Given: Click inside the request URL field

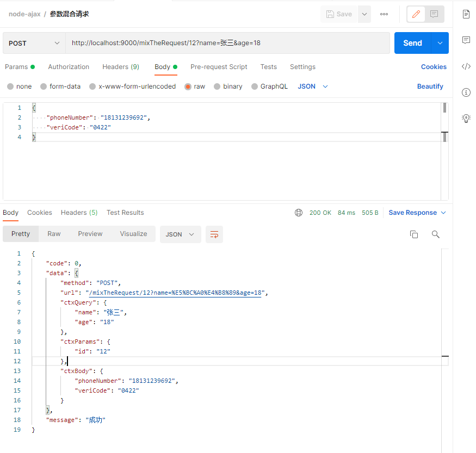Looking at the screenshot, I should [x=227, y=43].
